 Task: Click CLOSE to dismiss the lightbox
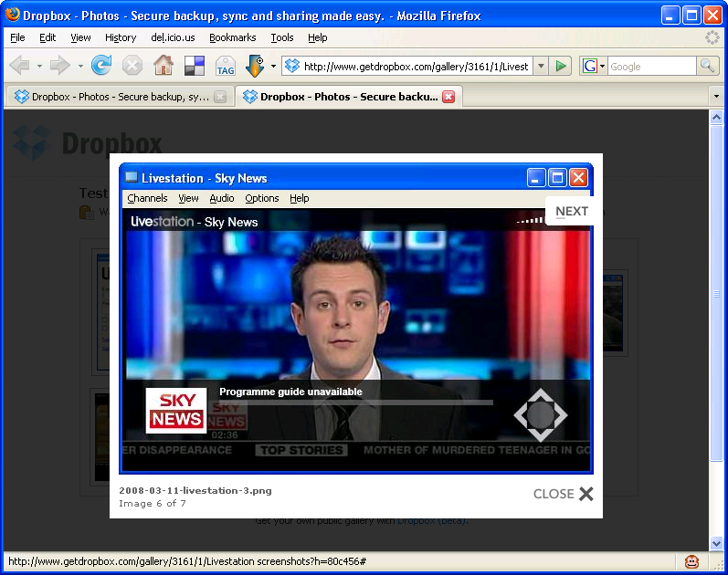point(564,494)
